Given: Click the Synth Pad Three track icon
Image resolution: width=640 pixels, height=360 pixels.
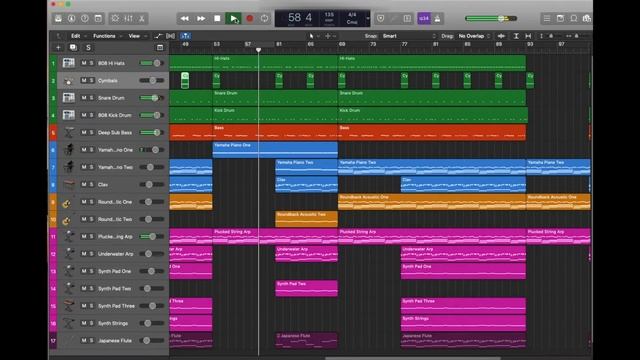Looking at the screenshot, I should [x=69, y=306].
